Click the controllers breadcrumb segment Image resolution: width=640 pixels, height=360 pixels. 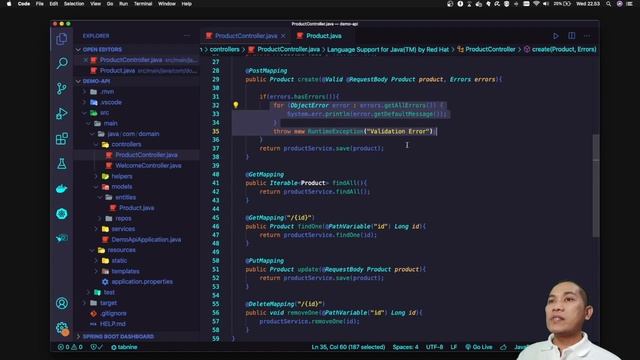(224, 49)
